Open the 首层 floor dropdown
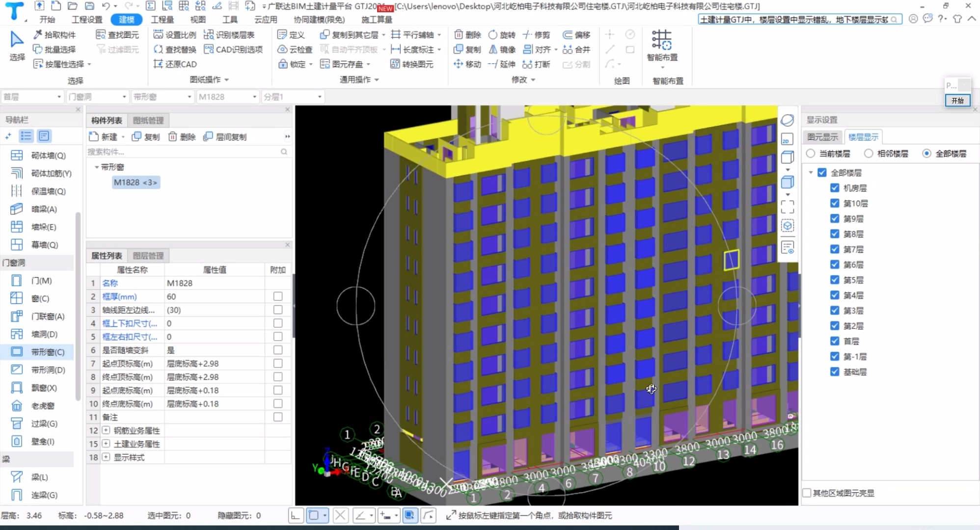 (x=32, y=97)
